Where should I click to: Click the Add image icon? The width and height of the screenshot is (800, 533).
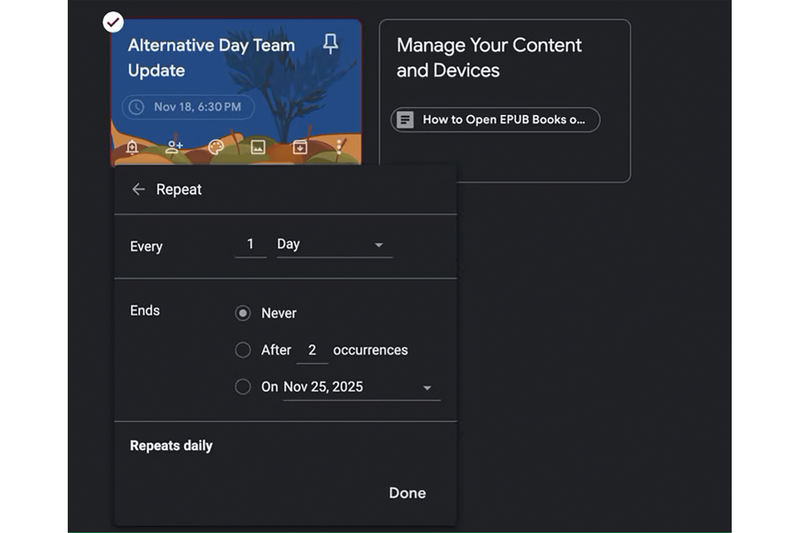[x=258, y=148]
